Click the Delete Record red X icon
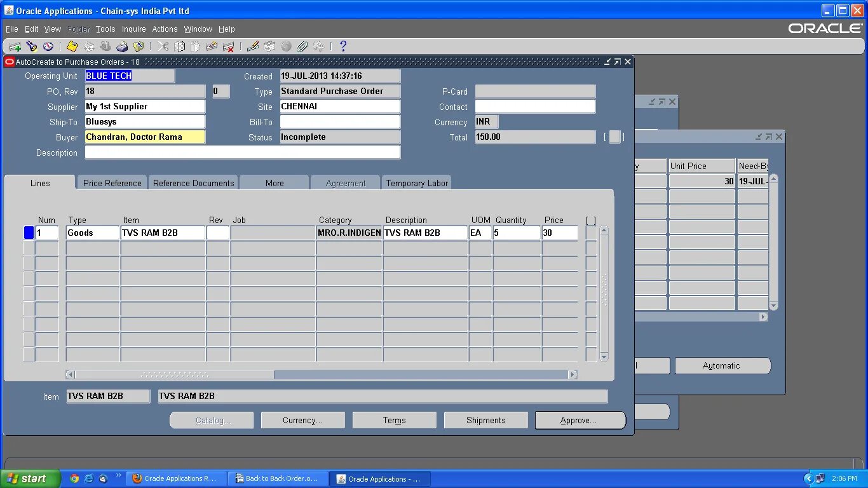868x488 pixels. (229, 46)
